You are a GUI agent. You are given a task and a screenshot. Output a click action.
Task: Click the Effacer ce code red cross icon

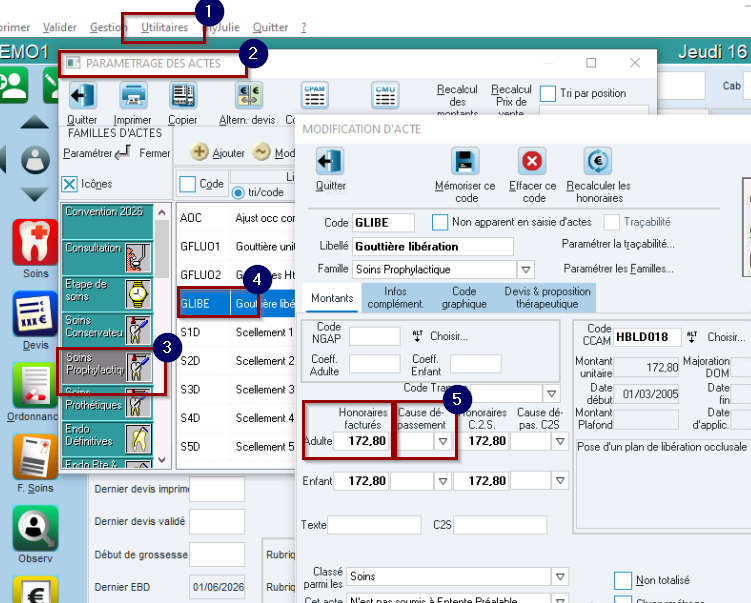[532, 161]
